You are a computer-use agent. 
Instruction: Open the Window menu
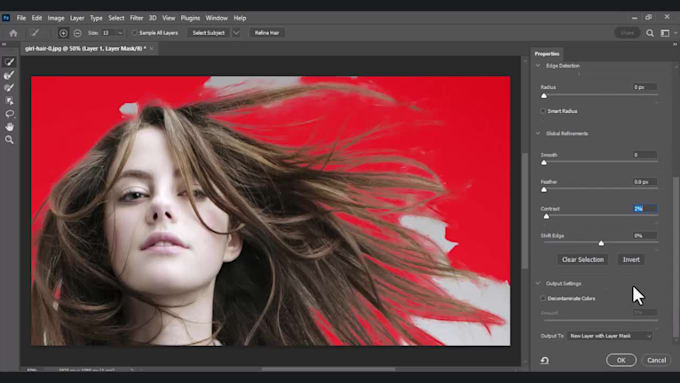[216, 18]
